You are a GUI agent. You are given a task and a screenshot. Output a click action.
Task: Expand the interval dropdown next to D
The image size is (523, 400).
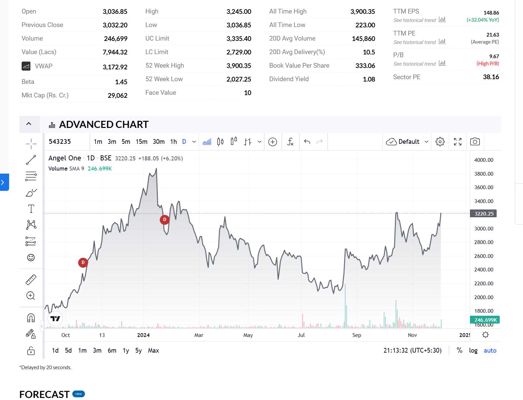click(x=194, y=142)
